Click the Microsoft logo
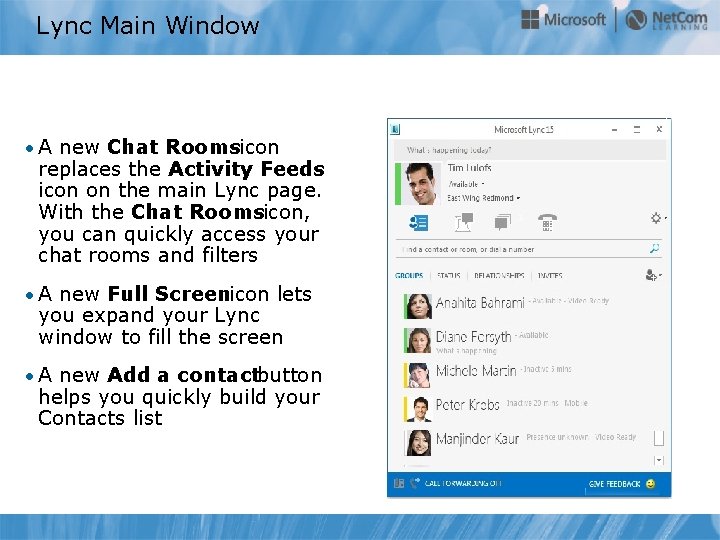Screen dimensions: 720x540 click(563, 20)
